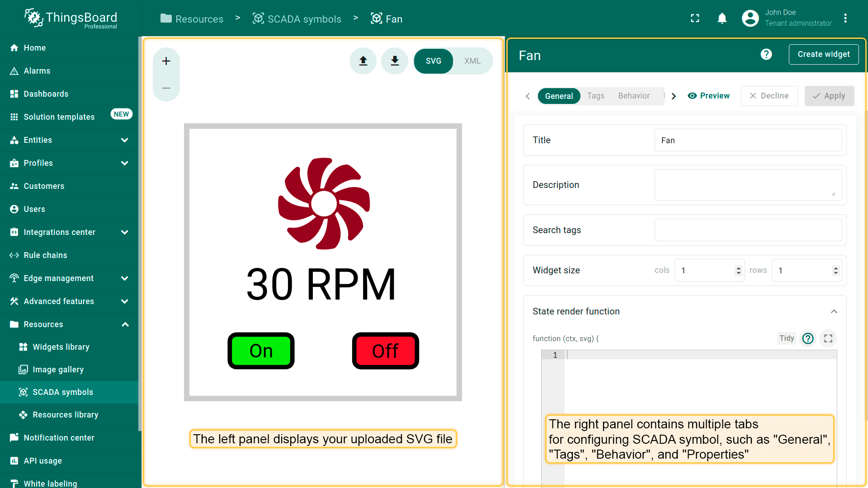Switch editor view to XML mode
The width and height of the screenshot is (868, 488).
472,61
